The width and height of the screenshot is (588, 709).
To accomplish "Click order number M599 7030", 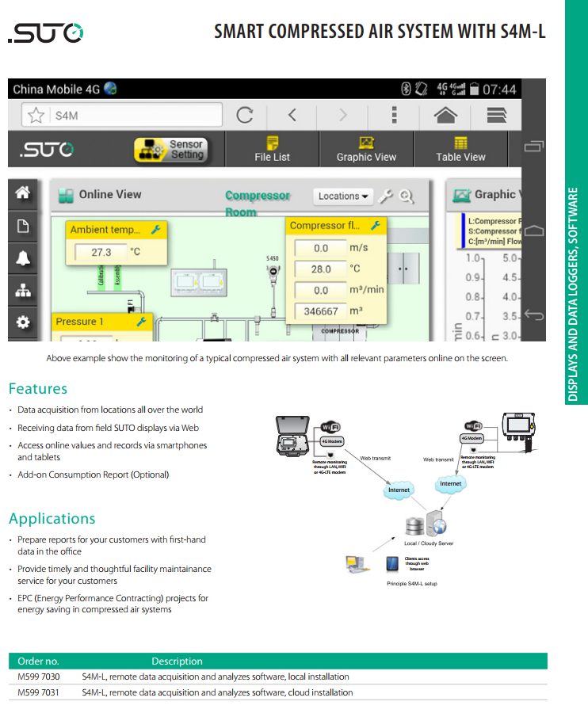I will pos(39,677).
